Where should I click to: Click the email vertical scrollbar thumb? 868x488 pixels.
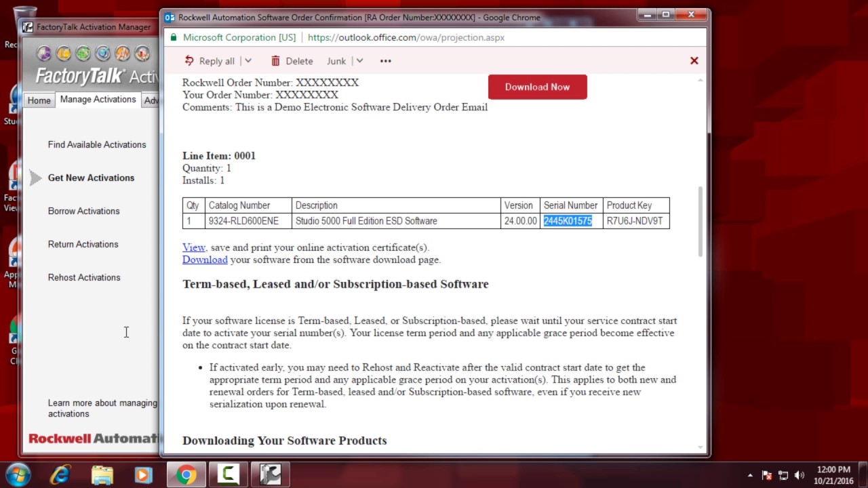click(x=701, y=221)
